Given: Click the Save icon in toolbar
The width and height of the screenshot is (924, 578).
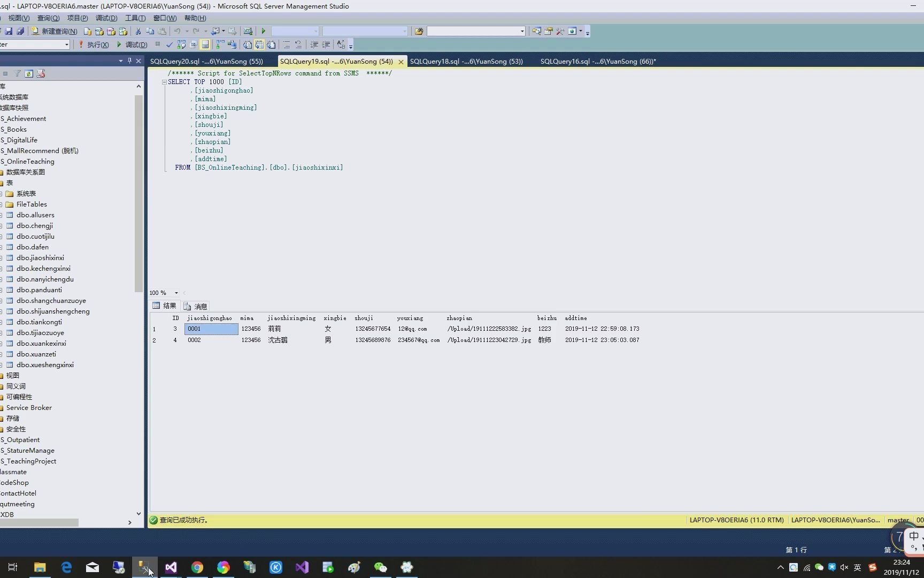Looking at the screenshot, I should coord(9,31).
